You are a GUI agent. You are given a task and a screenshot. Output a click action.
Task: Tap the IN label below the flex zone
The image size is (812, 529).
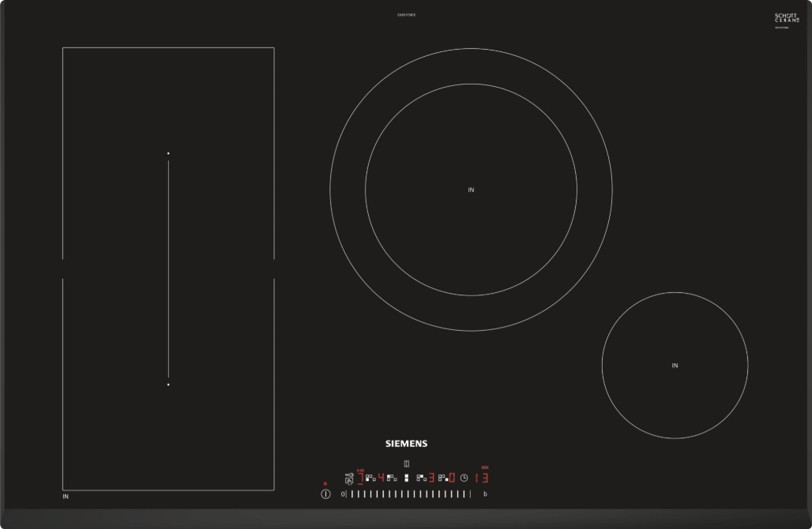[66, 497]
